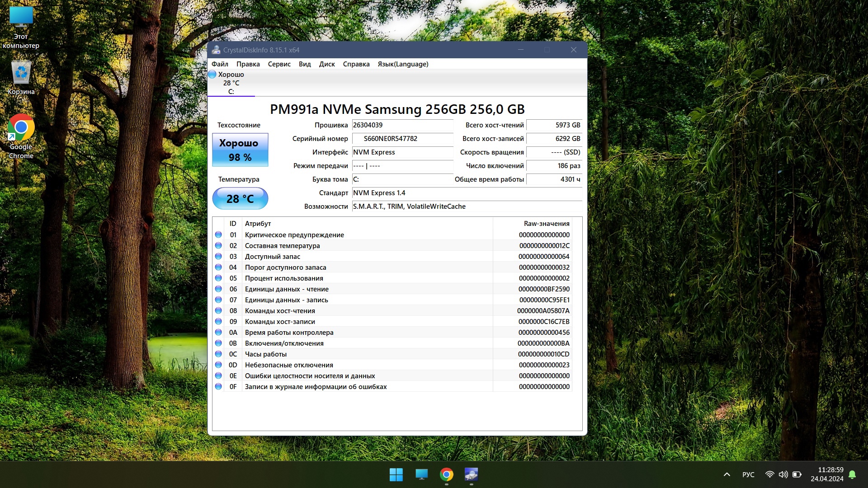
Task: Open the Язык(Language) menu
Action: tap(403, 64)
